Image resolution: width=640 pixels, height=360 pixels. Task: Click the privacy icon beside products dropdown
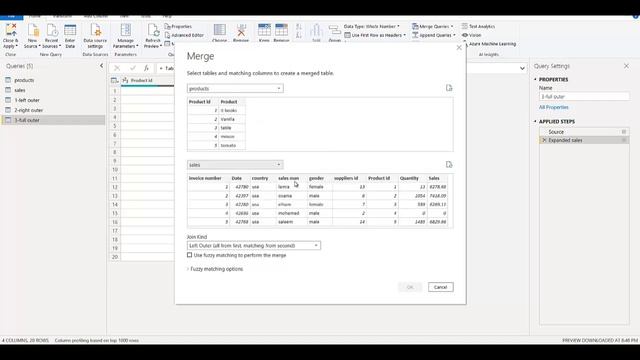[x=449, y=88]
